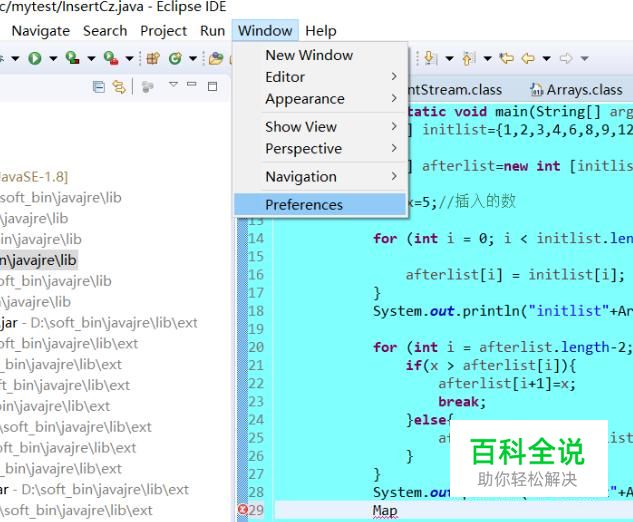Viewport: 633px width, 522px height.
Task: Open the Previous Annotation dropdown arrow
Action: coord(487,59)
